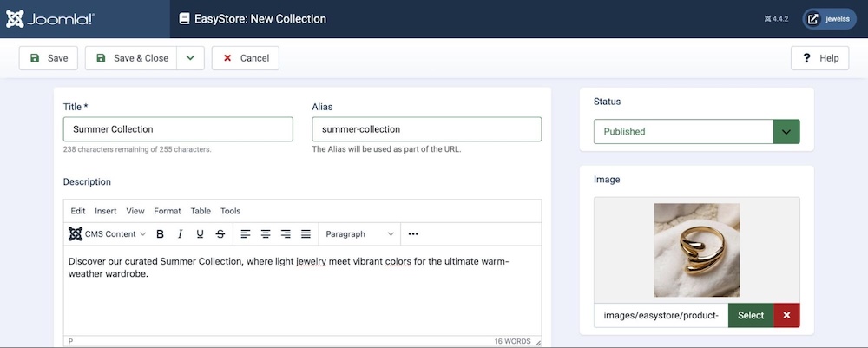Toggle bold formatting in the editor
The image size is (868, 348).
(160, 234)
